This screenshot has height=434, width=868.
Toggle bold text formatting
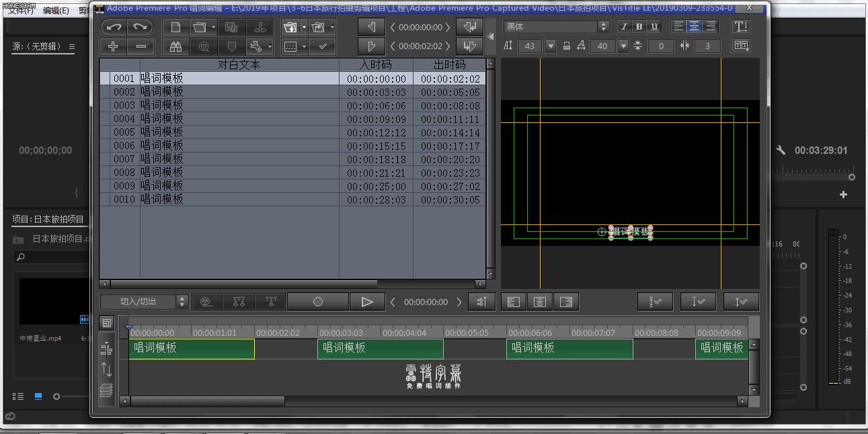[639, 27]
